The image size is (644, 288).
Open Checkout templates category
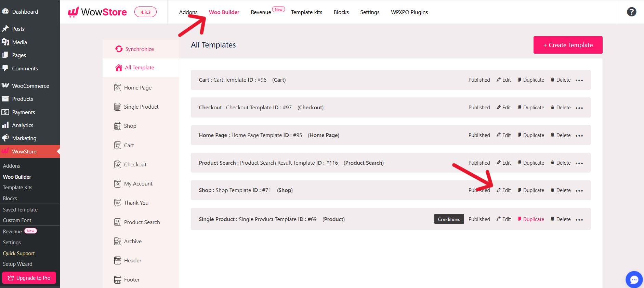coord(130,164)
